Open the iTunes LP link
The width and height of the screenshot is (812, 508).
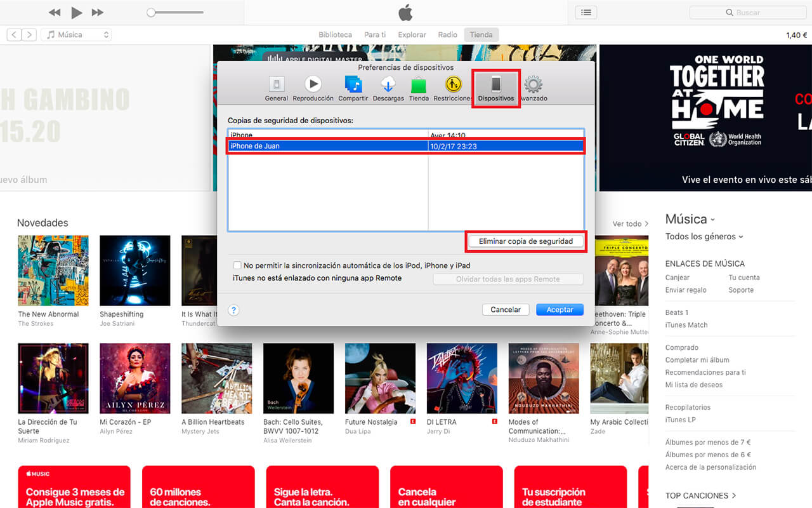(680, 420)
